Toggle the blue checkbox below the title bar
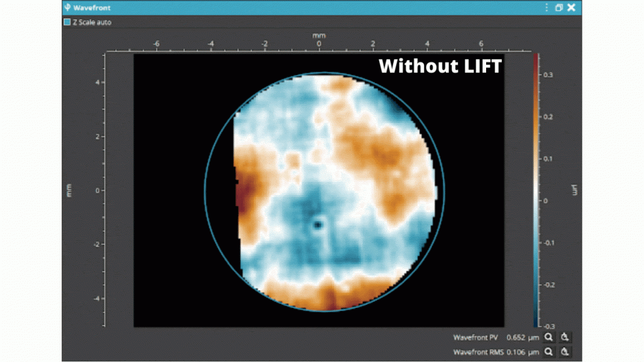Viewport: 644px width, 362px height. [65, 22]
